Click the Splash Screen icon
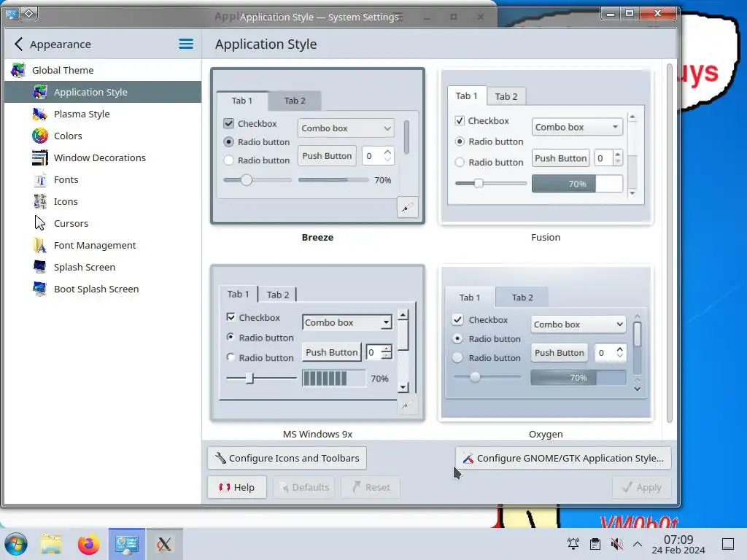 coord(40,267)
